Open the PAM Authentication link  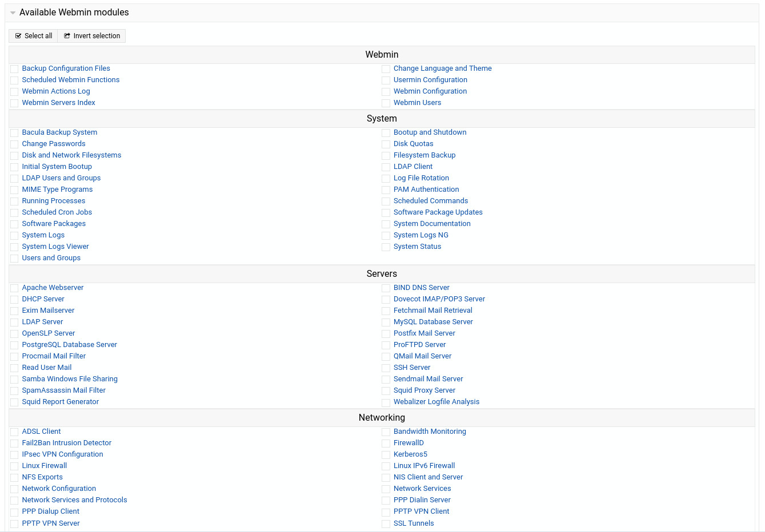click(x=426, y=190)
